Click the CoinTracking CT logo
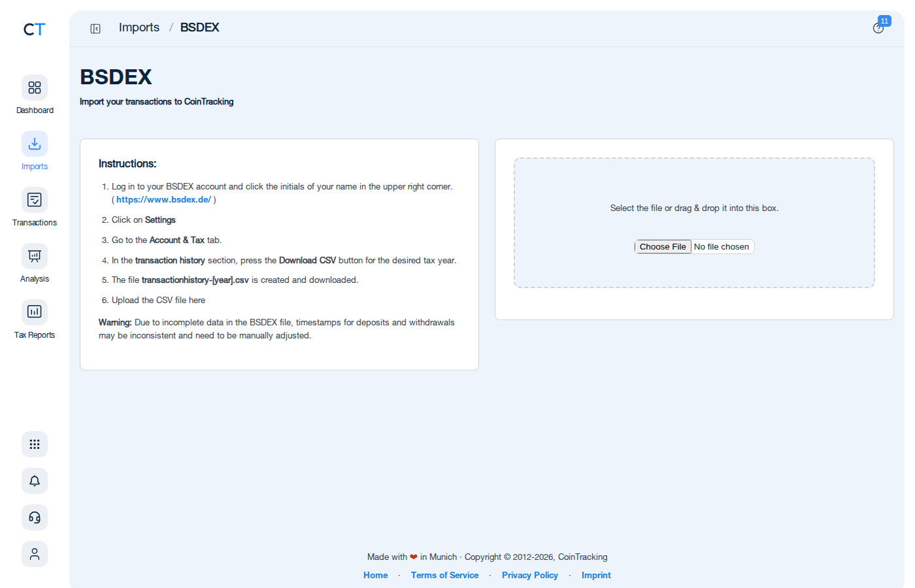This screenshot has width=915, height=588. click(34, 29)
